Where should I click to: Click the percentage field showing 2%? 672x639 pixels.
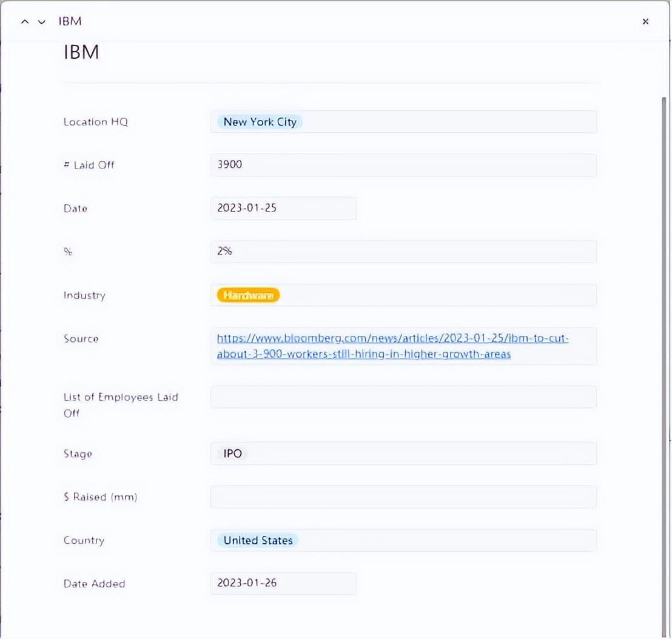[403, 252]
